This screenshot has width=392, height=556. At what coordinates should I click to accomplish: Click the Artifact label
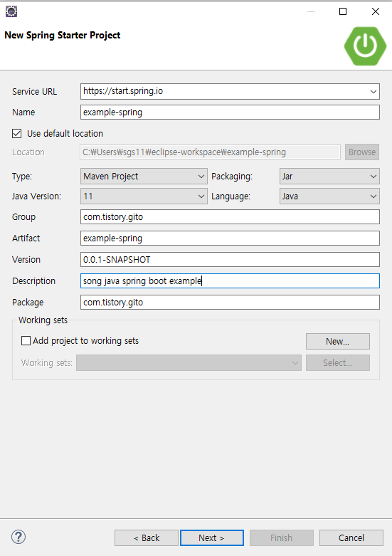tap(26, 238)
